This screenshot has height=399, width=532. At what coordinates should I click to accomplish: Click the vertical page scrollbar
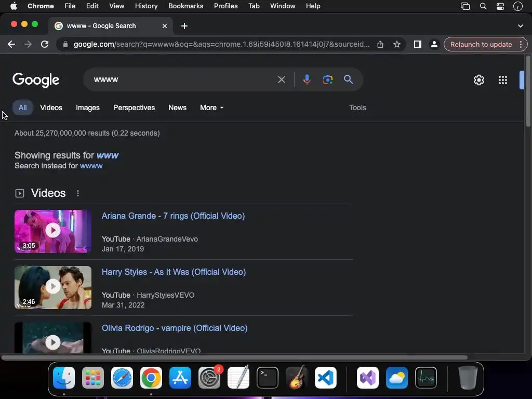coord(528,91)
